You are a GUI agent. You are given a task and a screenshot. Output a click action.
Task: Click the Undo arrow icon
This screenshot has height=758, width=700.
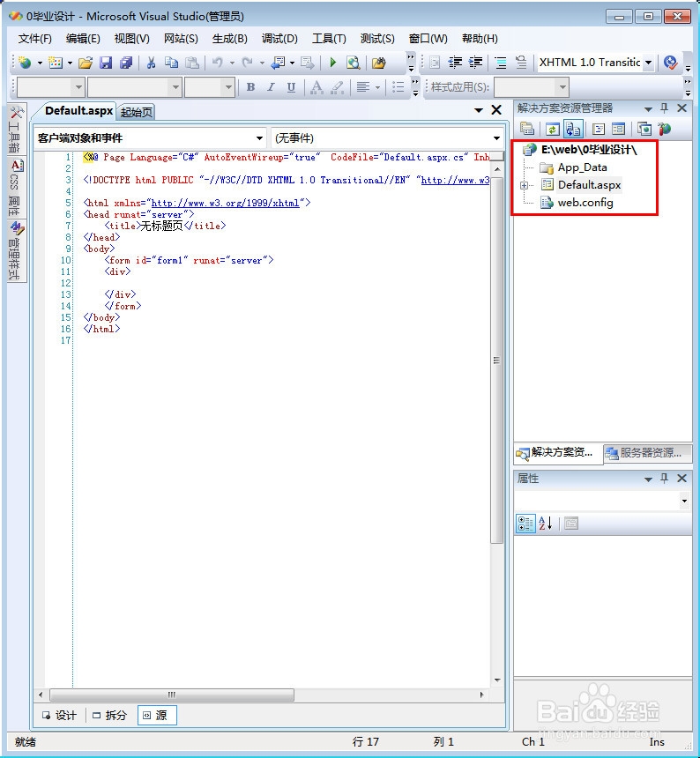[x=218, y=63]
